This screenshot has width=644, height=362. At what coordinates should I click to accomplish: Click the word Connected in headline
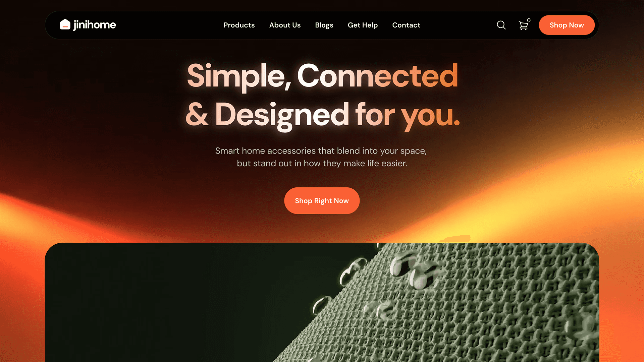pyautogui.click(x=377, y=75)
